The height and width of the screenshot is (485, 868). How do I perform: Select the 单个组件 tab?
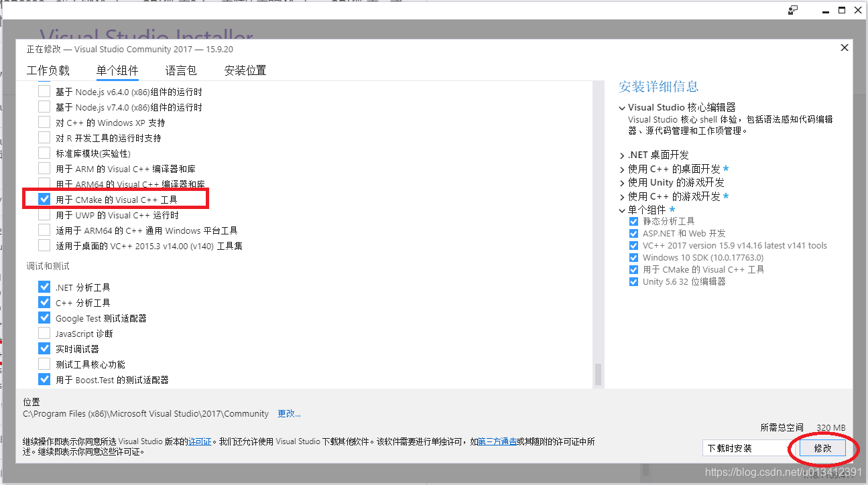pos(117,70)
